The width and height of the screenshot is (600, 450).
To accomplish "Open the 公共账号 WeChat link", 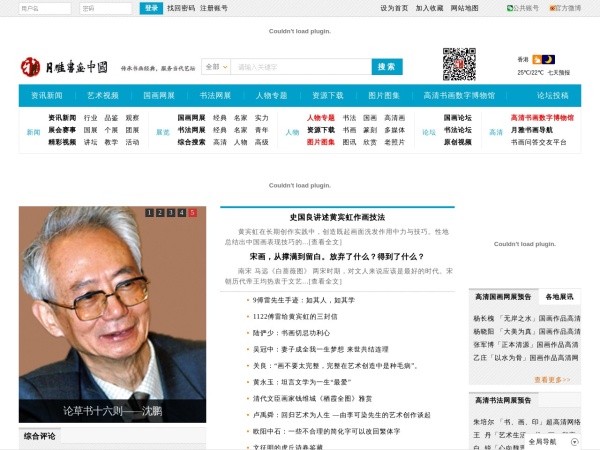I will (523, 8).
